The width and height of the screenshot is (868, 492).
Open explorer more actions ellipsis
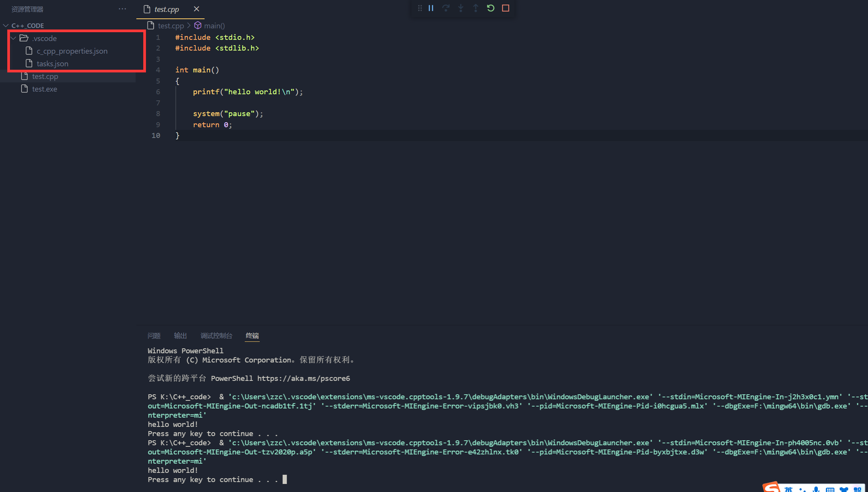pos(122,9)
